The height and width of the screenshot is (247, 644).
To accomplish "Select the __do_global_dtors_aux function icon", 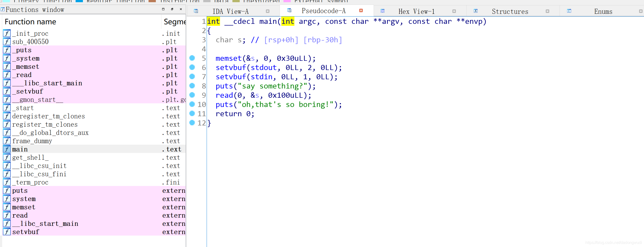I will (7, 132).
